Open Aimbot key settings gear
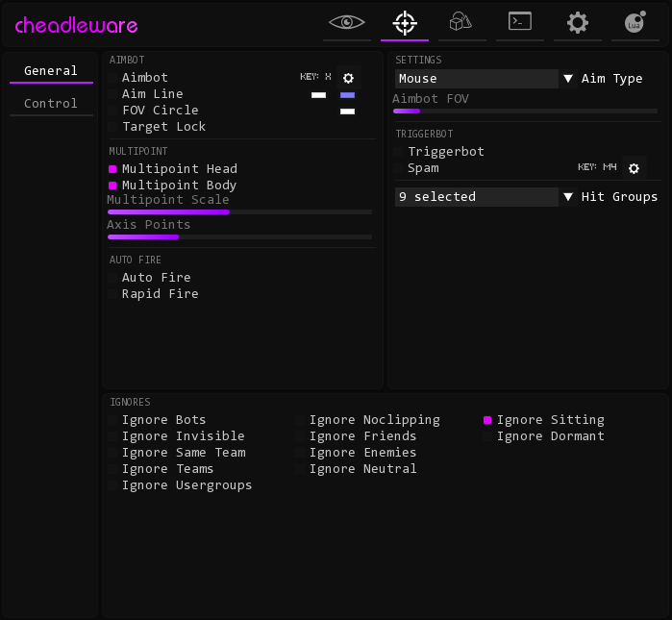This screenshot has width=672, height=620. [348, 78]
